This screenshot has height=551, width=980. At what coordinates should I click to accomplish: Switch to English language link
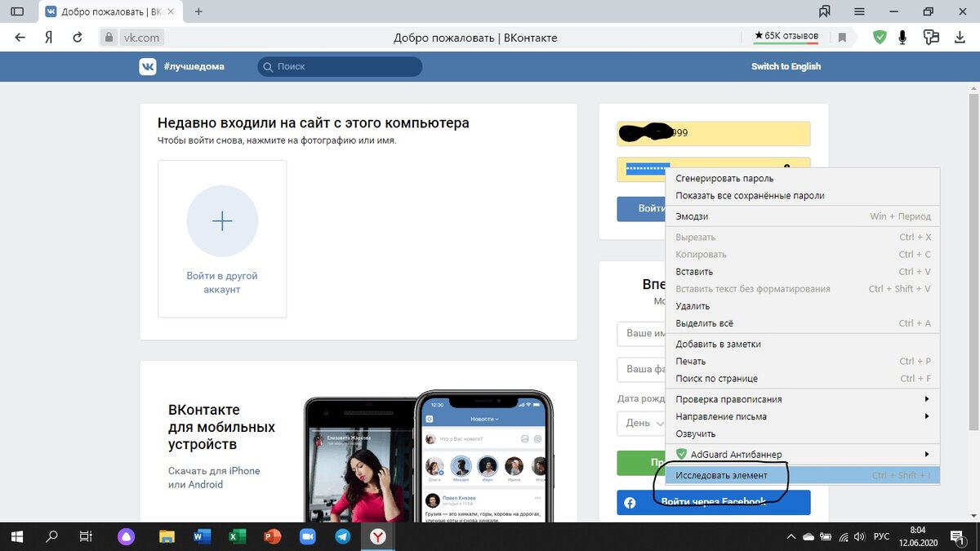786,66
